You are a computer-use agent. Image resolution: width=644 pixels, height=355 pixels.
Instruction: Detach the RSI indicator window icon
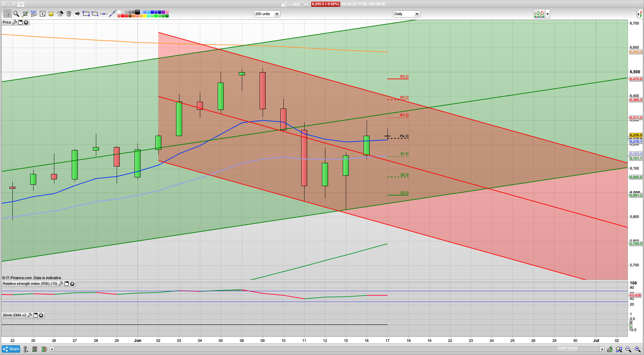point(66,283)
